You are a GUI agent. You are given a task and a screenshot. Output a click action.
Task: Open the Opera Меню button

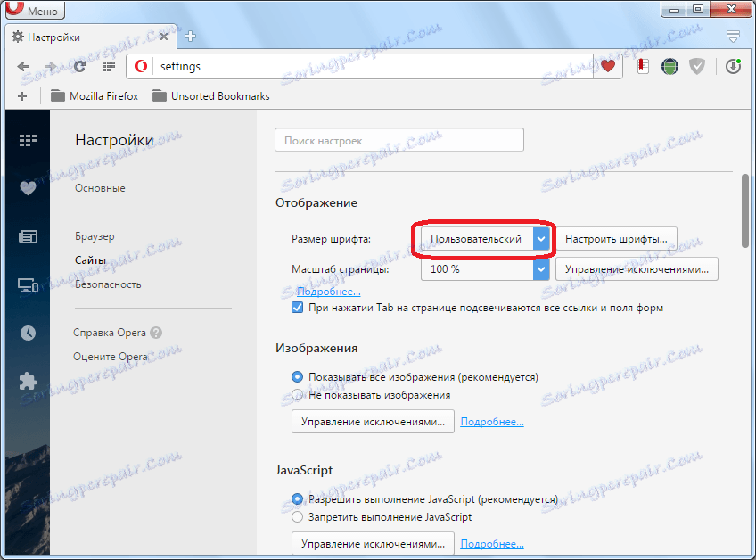[x=35, y=10]
